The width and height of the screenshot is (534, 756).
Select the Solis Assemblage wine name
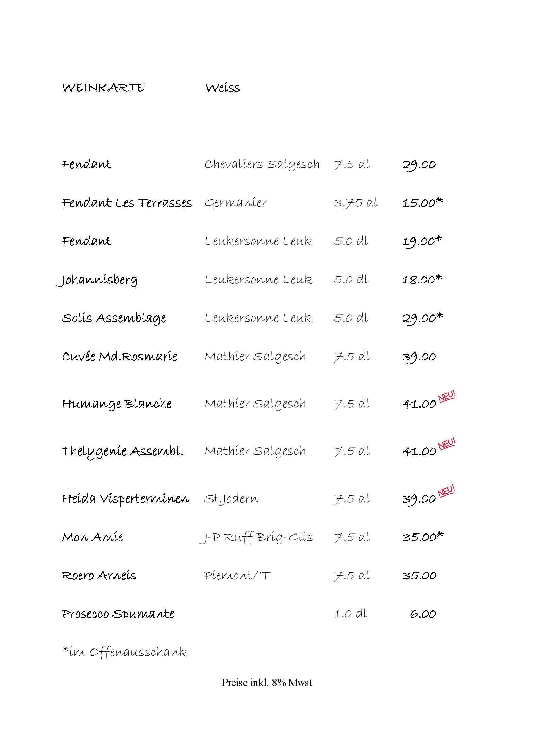pos(114,318)
